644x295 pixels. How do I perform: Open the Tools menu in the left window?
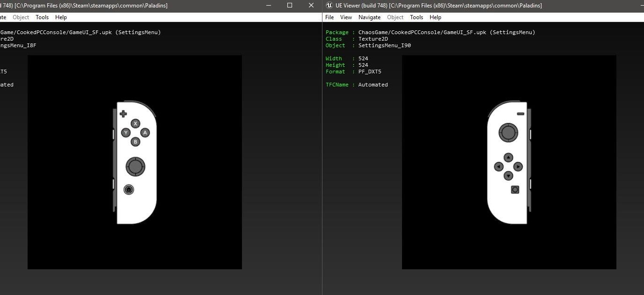click(42, 17)
